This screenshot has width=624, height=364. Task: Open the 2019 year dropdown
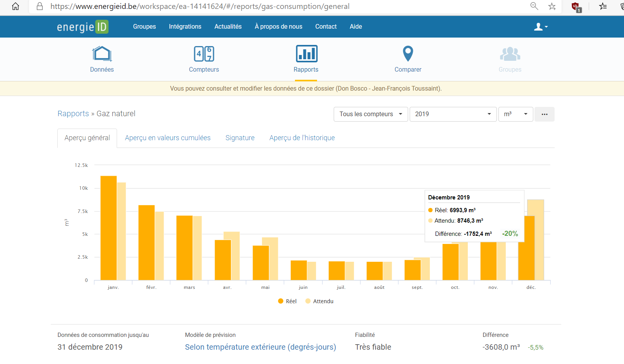click(x=453, y=114)
